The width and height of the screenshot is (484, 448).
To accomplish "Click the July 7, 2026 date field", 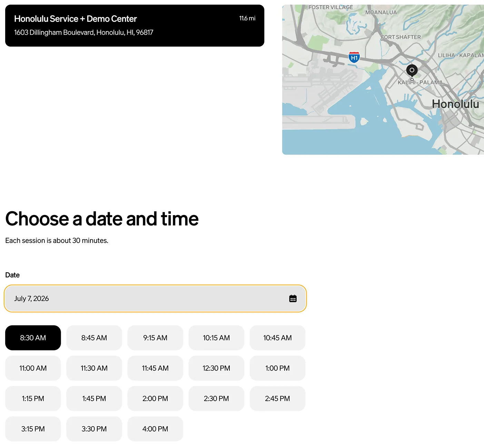I will [x=155, y=298].
